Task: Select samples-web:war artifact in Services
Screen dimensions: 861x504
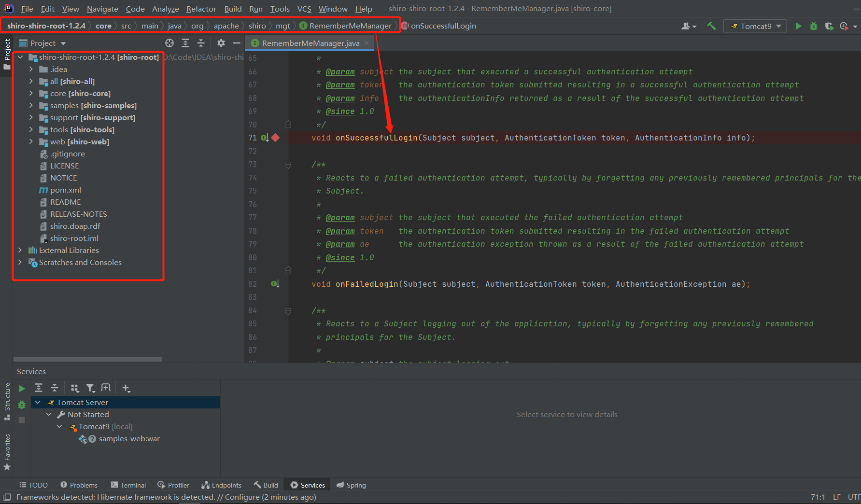Action: tap(129, 438)
